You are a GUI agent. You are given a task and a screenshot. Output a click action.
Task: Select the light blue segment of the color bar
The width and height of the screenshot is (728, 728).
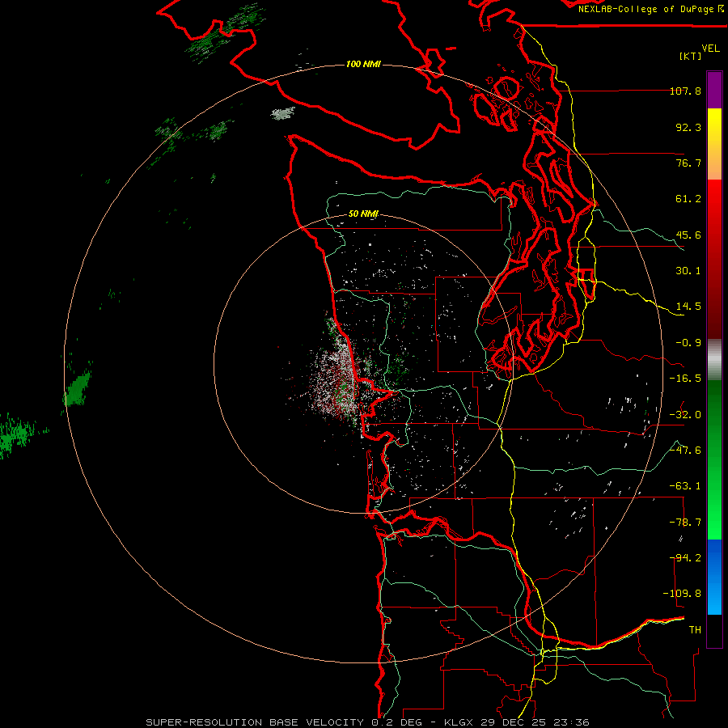click(714, 597)
